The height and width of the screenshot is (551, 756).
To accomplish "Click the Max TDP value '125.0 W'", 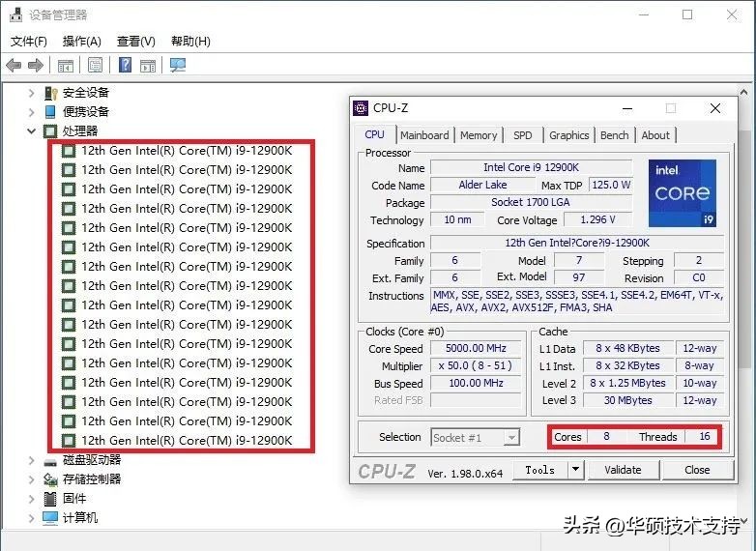I will coord(611,185).
